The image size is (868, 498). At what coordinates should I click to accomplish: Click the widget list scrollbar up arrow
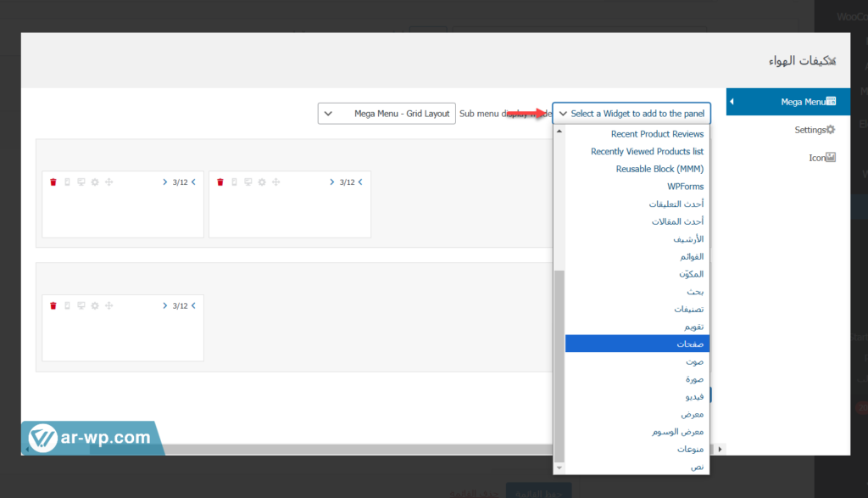558,131
